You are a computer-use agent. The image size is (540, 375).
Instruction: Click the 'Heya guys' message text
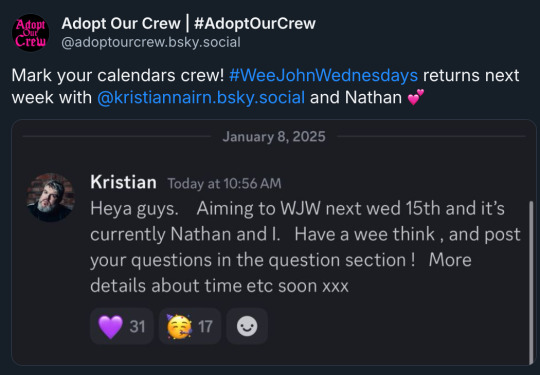305,247
